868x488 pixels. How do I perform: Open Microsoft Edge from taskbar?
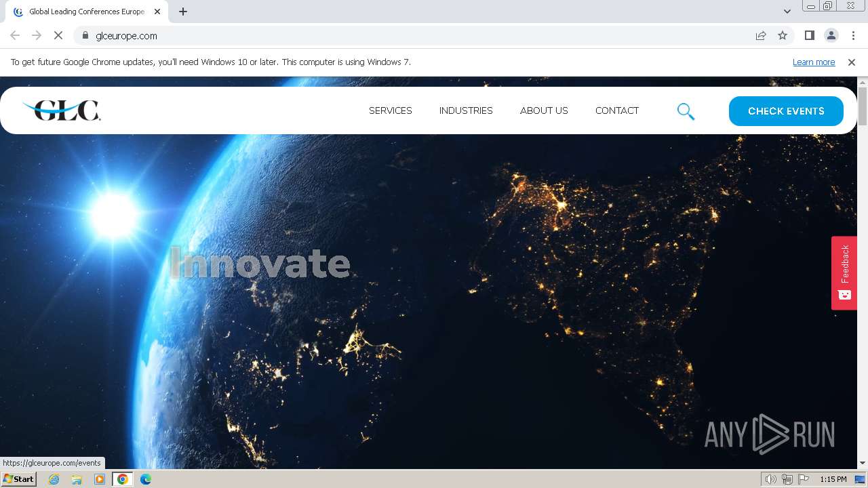click(x=145, y=479)
